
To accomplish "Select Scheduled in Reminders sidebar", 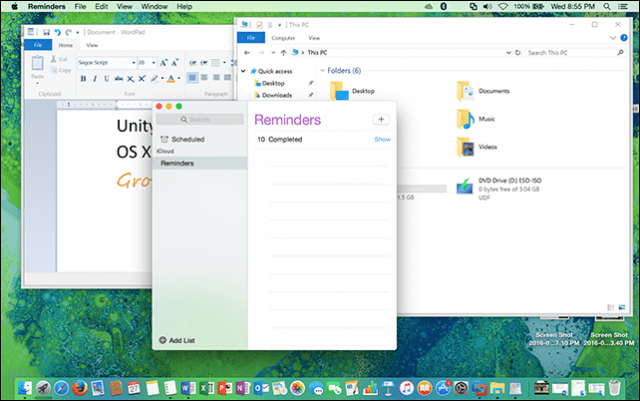I will point(182,139).
